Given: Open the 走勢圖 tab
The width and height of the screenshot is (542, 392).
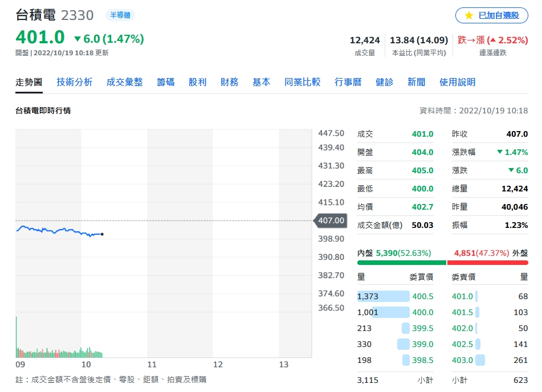Looking at the screenshot, I should click(29, 82).
